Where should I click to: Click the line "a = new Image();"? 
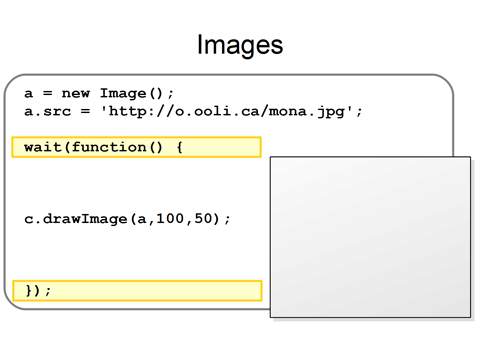tap(99, 93)
